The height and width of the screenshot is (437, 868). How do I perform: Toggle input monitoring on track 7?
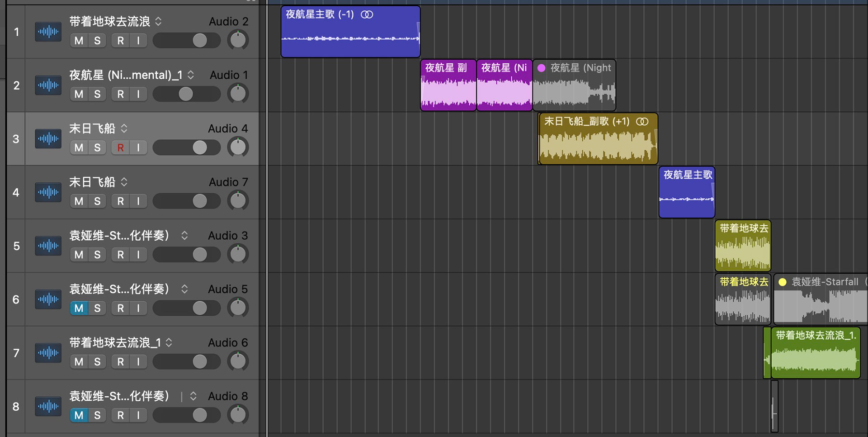(138, 362)
